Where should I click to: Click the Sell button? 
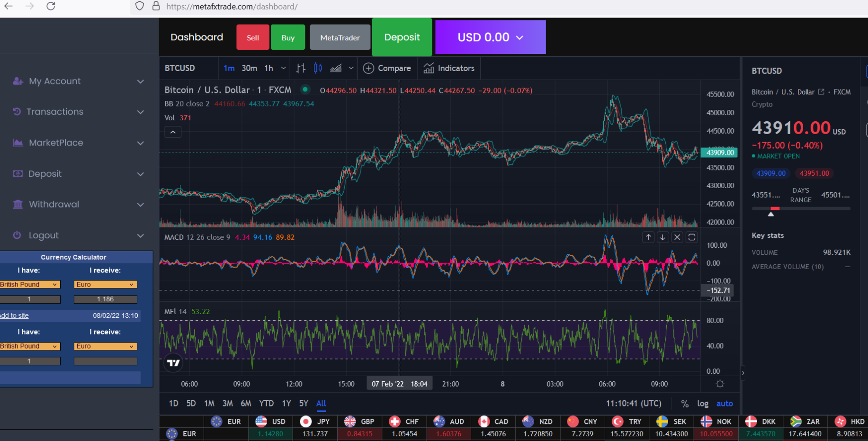[x=252, y=37]
